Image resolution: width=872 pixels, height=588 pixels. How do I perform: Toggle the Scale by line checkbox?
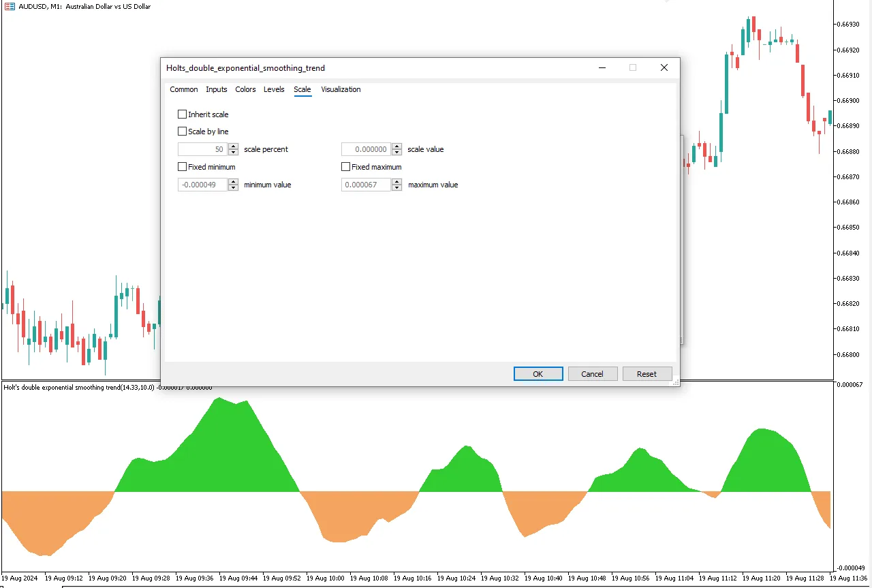(182, 131)
